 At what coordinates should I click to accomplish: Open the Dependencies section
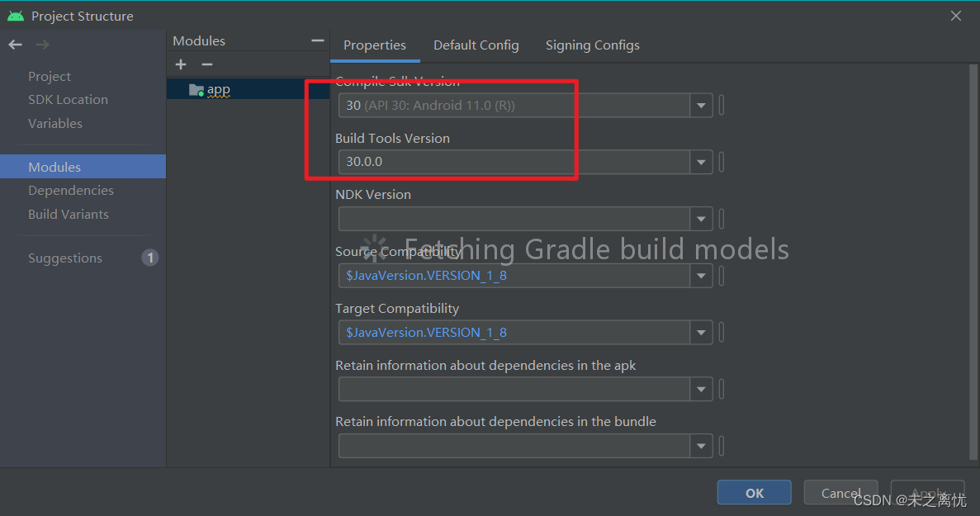pyautogui.click(x=71, y=190)
